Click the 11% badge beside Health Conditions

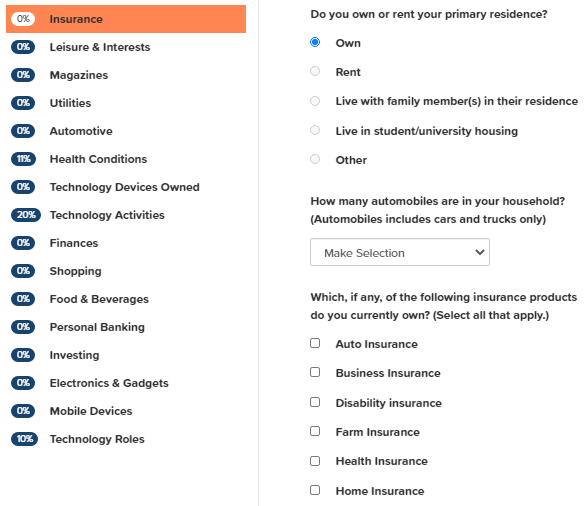[x=23, y=159]
